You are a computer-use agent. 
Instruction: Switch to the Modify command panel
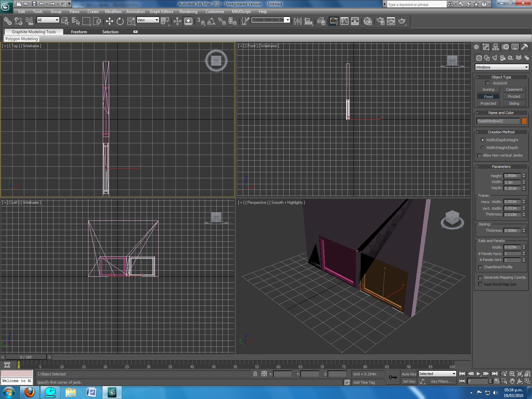point(486,47)
